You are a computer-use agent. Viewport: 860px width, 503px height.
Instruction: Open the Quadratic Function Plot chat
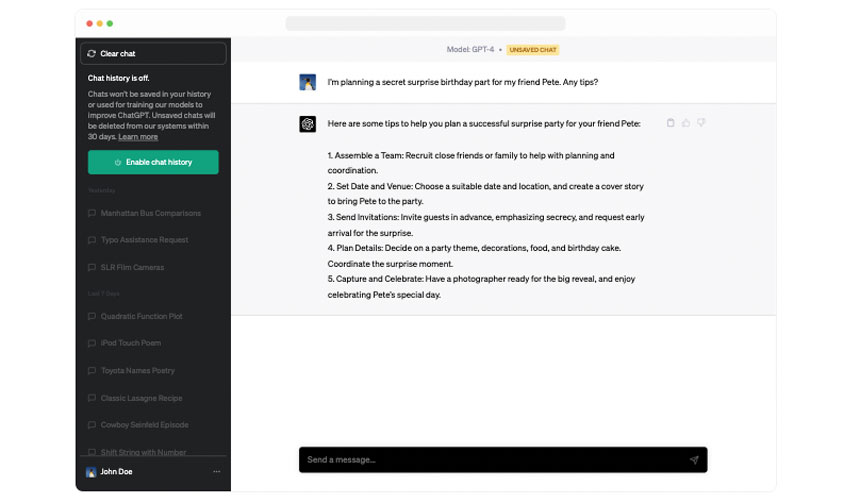click(141, 316)
